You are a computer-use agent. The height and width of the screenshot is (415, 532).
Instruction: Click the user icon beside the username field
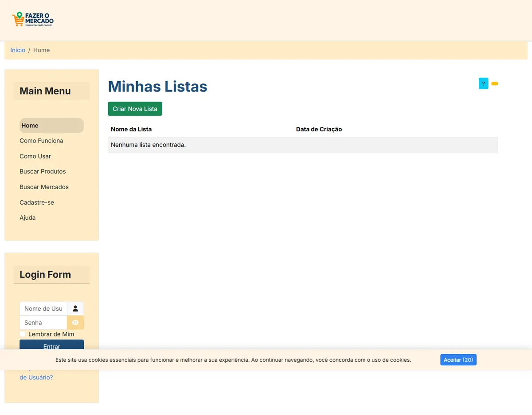(x=75, y=308)
